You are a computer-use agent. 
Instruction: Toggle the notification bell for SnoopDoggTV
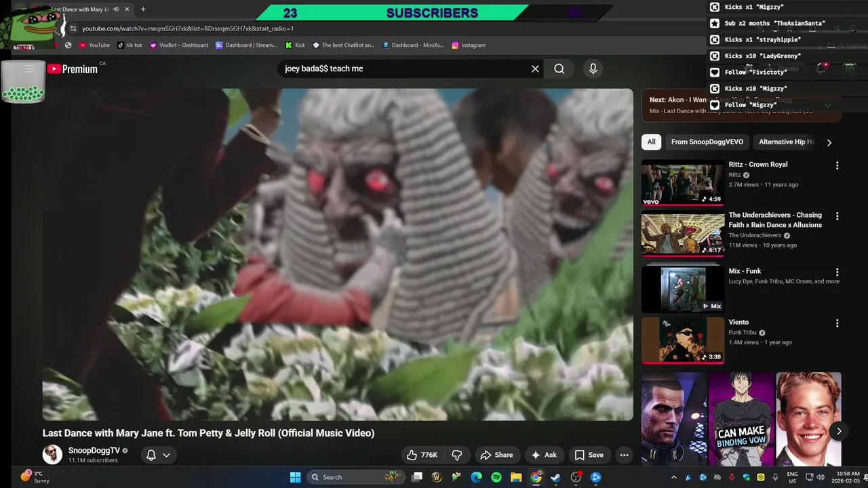[151, 455]
